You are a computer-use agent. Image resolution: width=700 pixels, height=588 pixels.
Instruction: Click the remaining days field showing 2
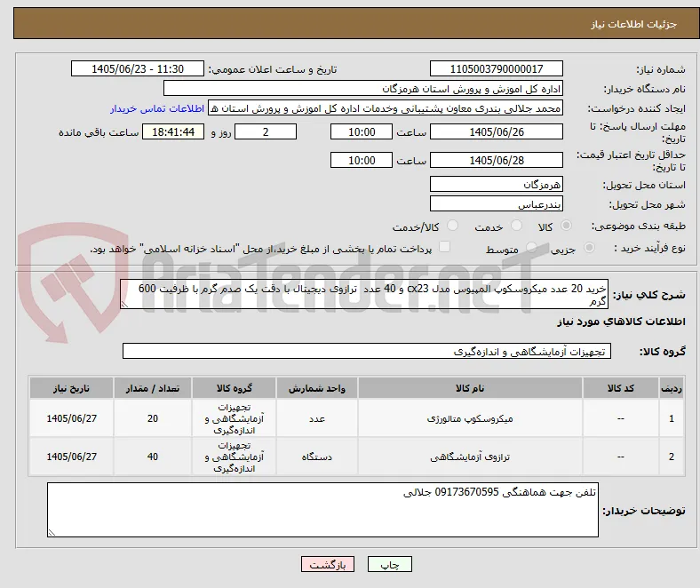coord(266,131)
